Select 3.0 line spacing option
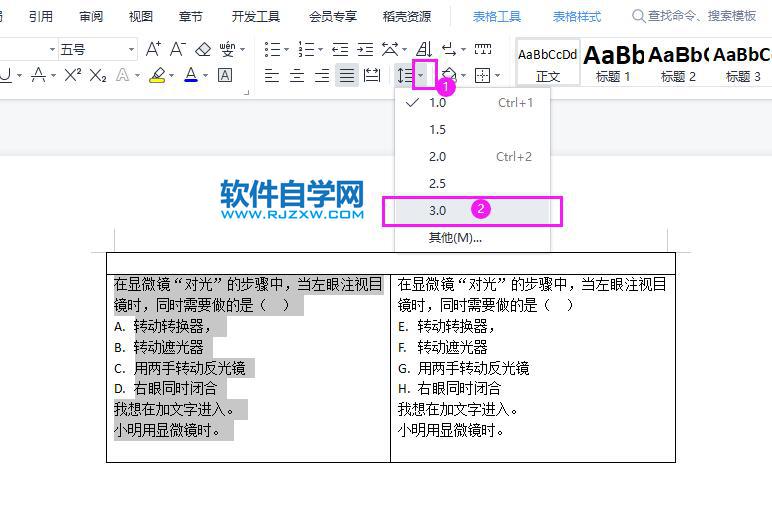The height and width of the screenshot is (518, 772). [x=472, y=211]
